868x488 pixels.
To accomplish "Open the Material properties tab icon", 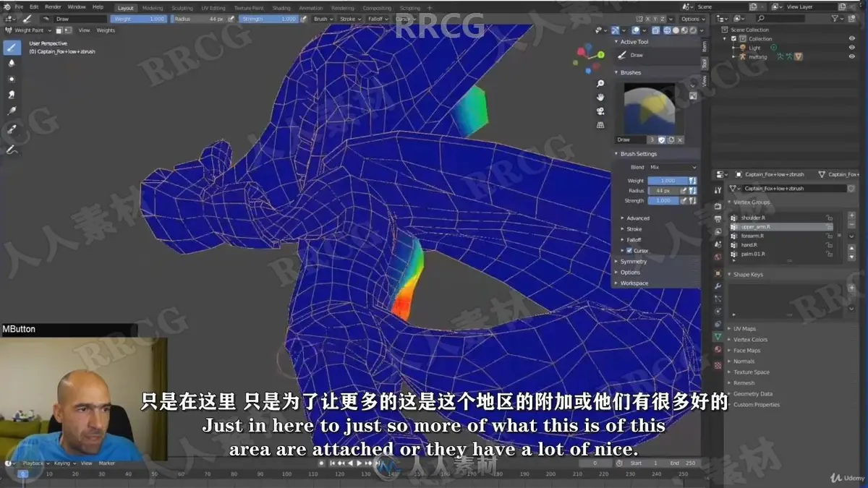I will point(718,350).
